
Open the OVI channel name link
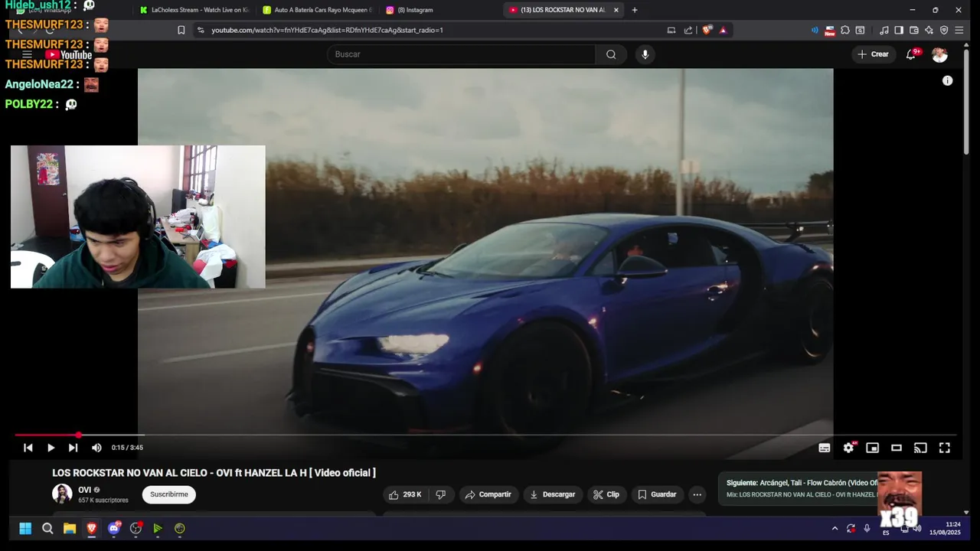tap(84, 490)
